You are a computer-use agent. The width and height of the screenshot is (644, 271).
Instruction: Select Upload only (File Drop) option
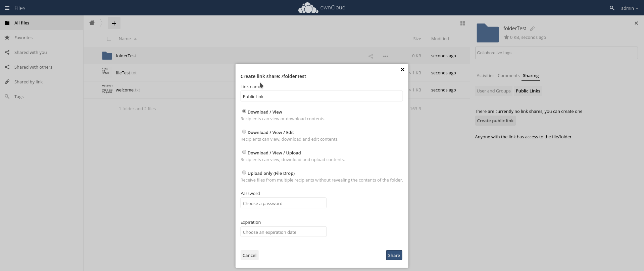pos(244,173)
